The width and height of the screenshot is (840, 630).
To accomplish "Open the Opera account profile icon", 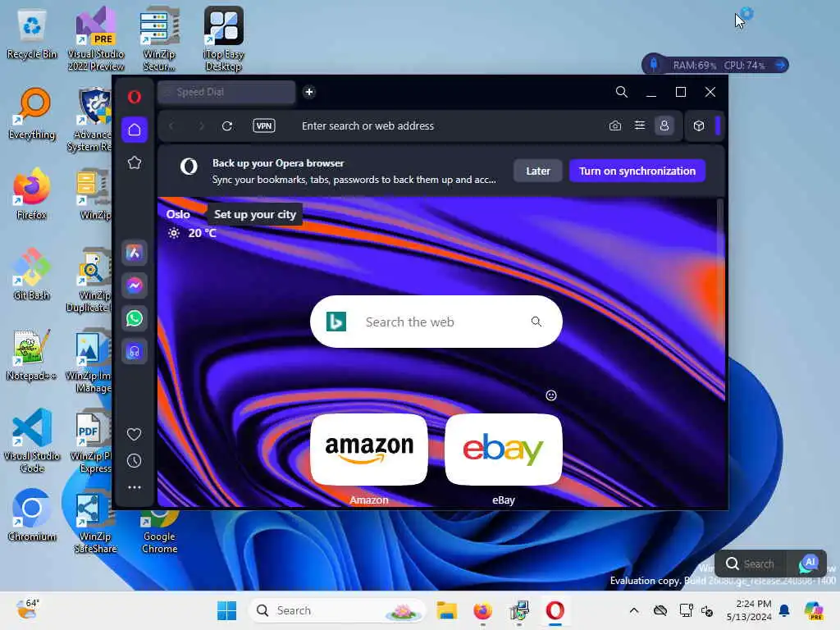I will (x=664, y=126).
